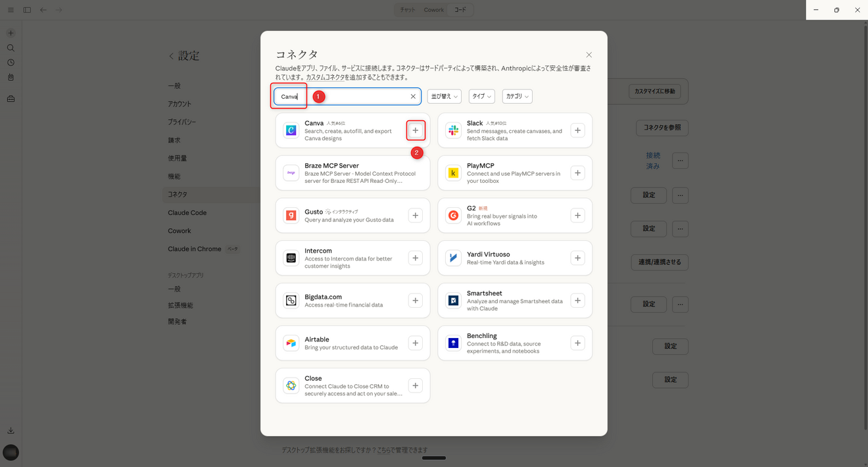868x467 pixels.
Task: Open the タイプ filter dropdown
Action: click(x=481, y=97)
